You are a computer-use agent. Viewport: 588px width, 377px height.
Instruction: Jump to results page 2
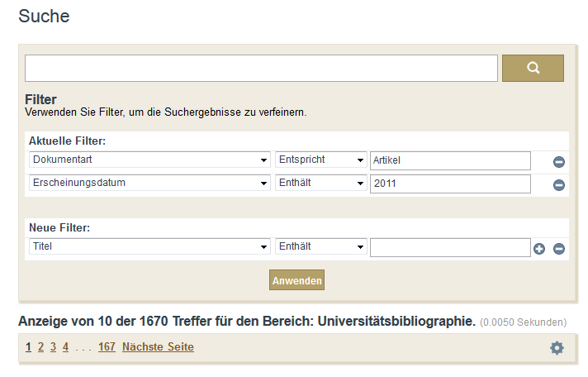pyautogui.click(x=40, y=347)
